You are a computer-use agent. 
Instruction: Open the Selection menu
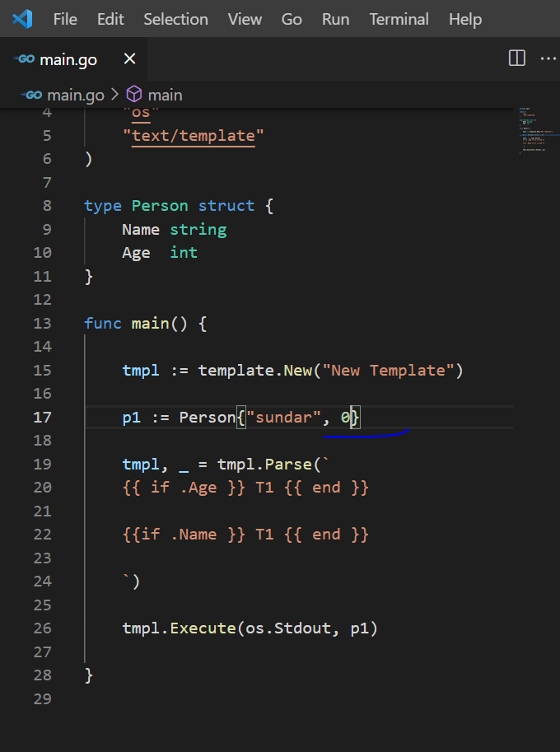point(175,19)
